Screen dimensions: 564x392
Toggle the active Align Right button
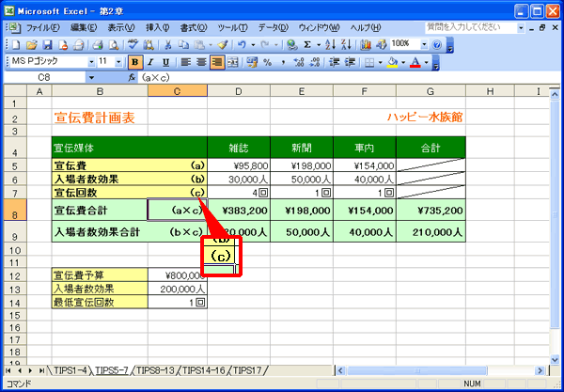(x=217, y=63)
